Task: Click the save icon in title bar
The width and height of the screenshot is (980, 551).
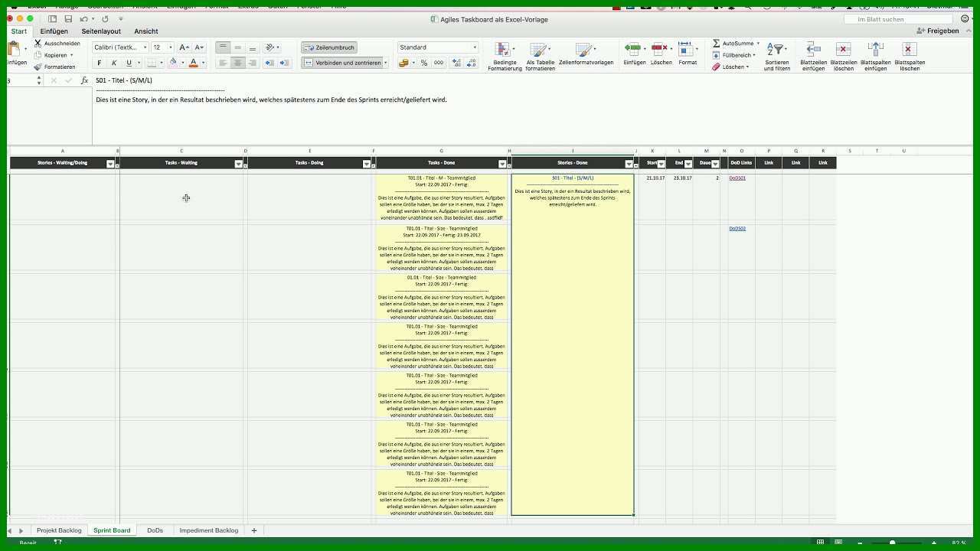Action: coord(68,19)
